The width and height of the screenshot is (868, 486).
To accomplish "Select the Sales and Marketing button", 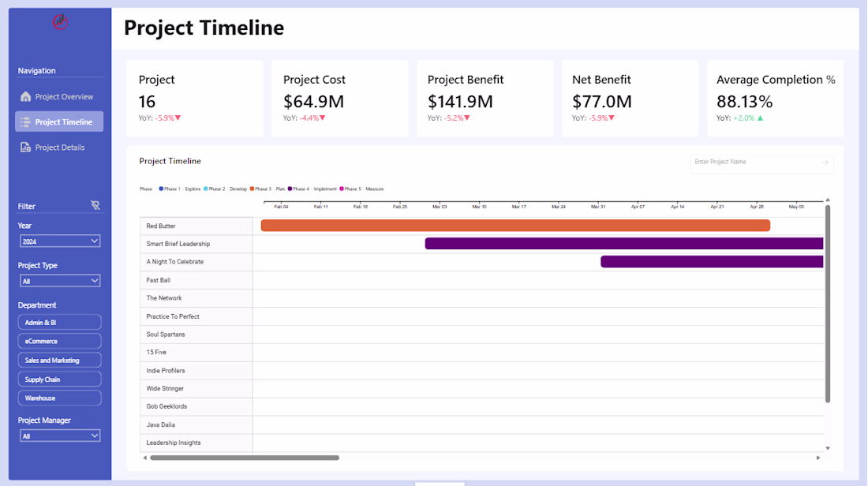I will pyautogui.click(x=60, y=361).
